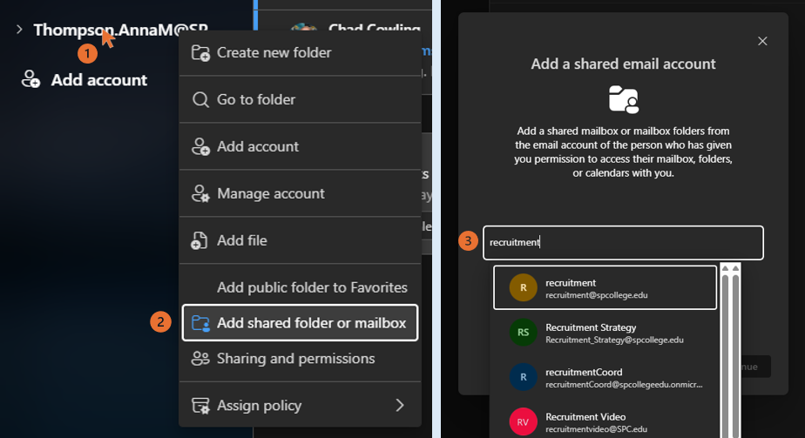Select Add account in the context menu
The width and height of the screenshot is (805, 438).
click(300, 146)
